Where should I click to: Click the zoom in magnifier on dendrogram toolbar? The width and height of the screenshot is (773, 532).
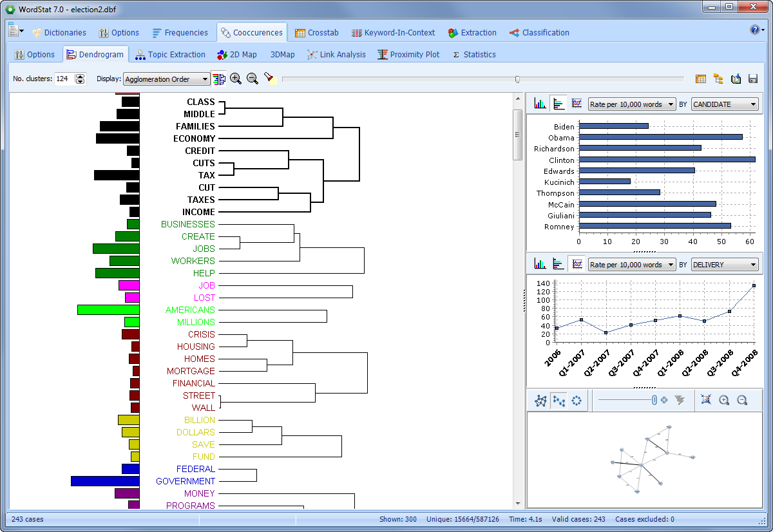[x=236, y=79]
